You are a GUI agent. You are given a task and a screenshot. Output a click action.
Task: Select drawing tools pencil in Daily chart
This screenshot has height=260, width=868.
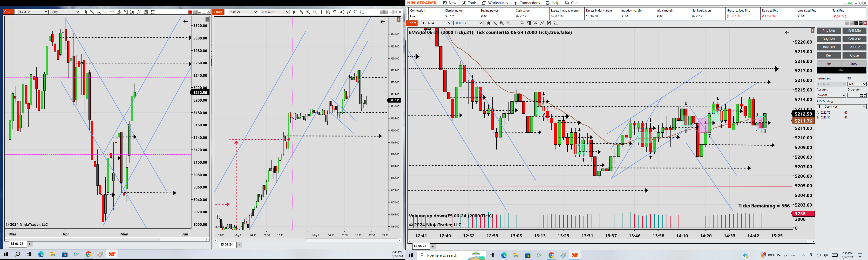[92, 12]
